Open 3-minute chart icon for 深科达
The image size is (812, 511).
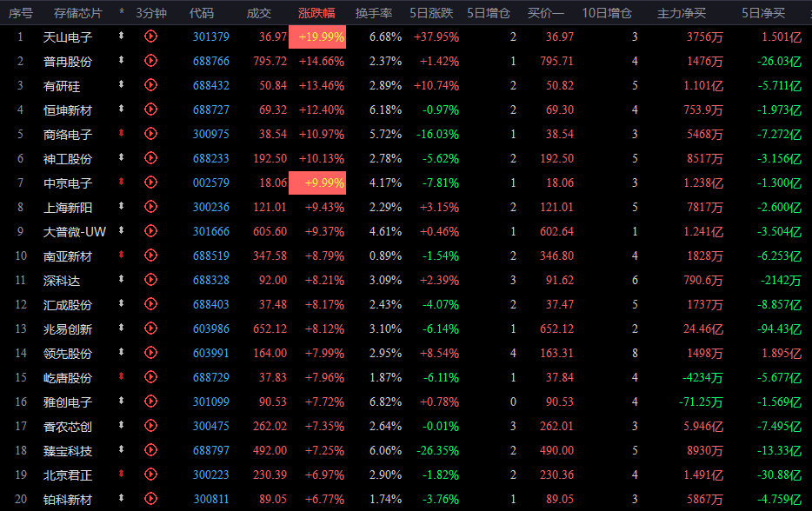click(150, 280)
